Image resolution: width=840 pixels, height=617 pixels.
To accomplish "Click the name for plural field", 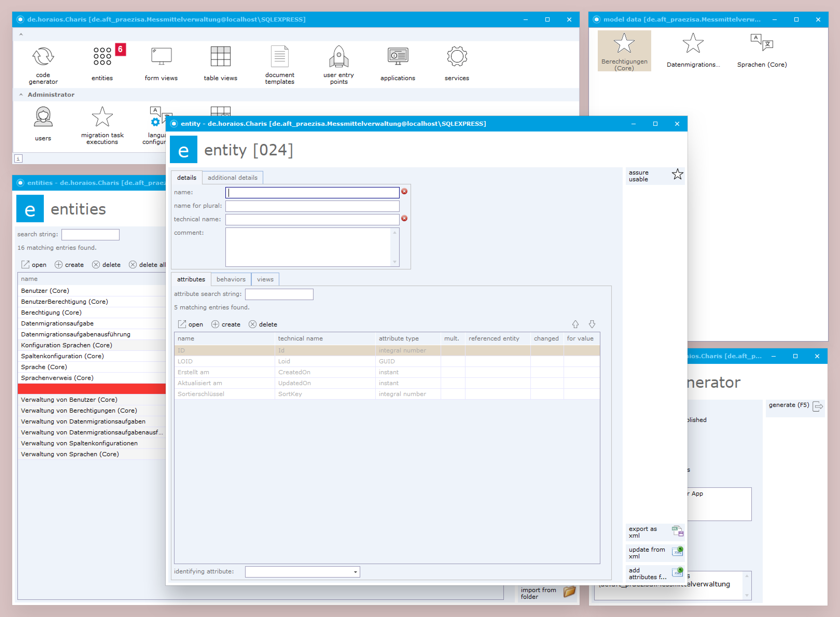I will (312, 206).
